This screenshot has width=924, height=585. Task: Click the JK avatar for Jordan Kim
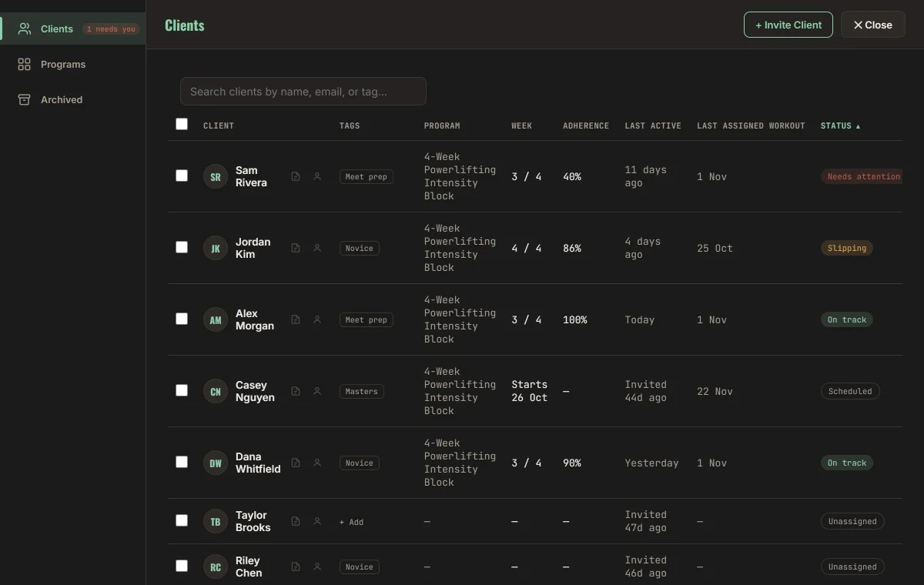(x=216, y=248)
